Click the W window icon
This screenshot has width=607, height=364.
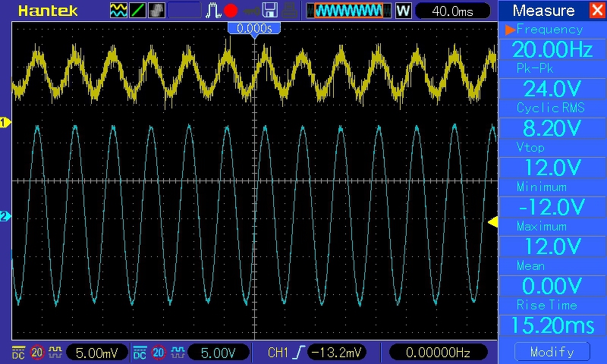click(x=403, y=11)
